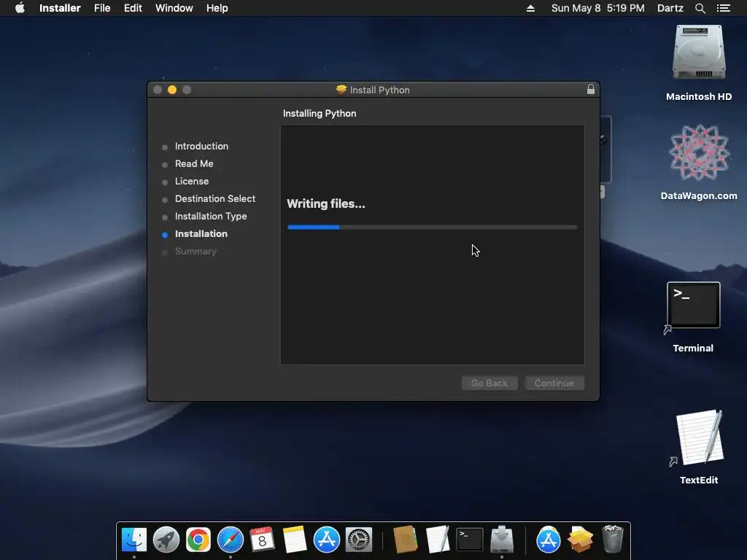Open TextEdit paper-and-pen icon in Dock
The height and width of the screenshot is (560, 747).
(x=438, y=540)
